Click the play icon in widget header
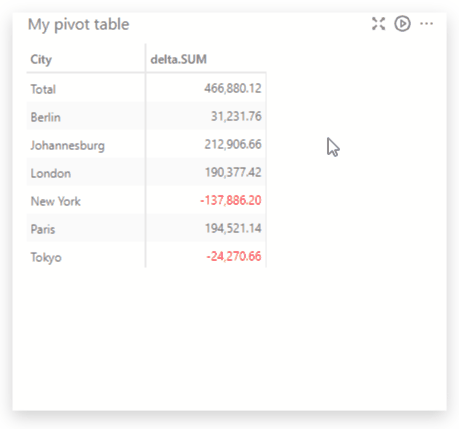This screenshot has width=459, height=429. [x=402, y=24]
